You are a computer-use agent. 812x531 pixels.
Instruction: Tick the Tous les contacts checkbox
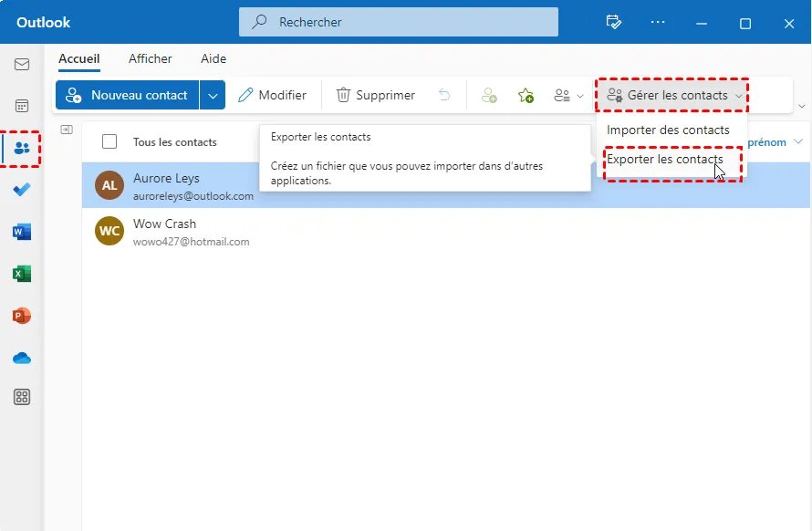pyautogui.click(x=109, y=141)
